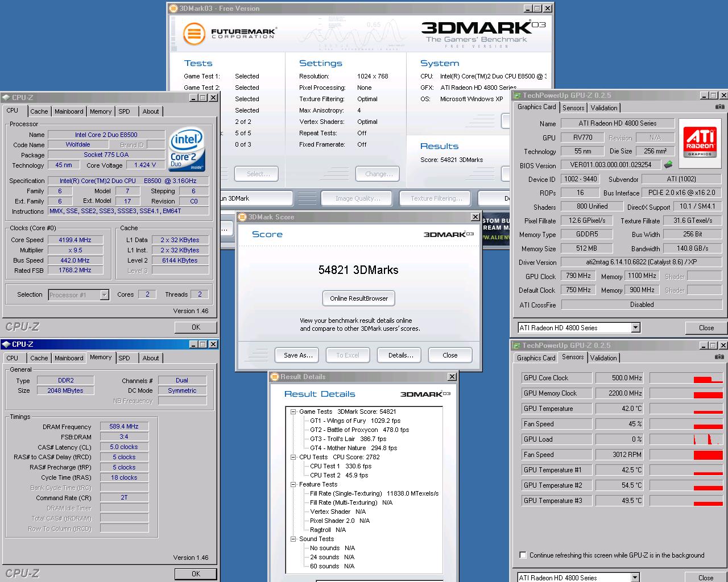
Task: Click Save As in 3DMark Score dialog
Action: 298,355
